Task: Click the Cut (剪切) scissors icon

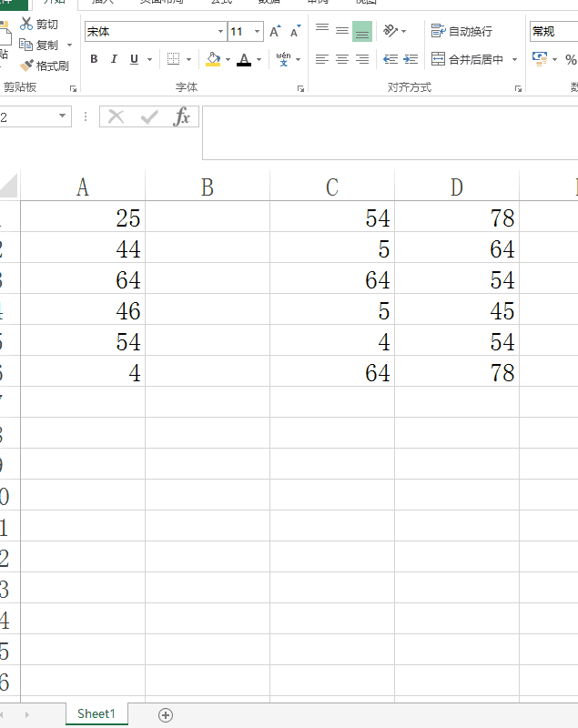Action: tap(26, 24)
